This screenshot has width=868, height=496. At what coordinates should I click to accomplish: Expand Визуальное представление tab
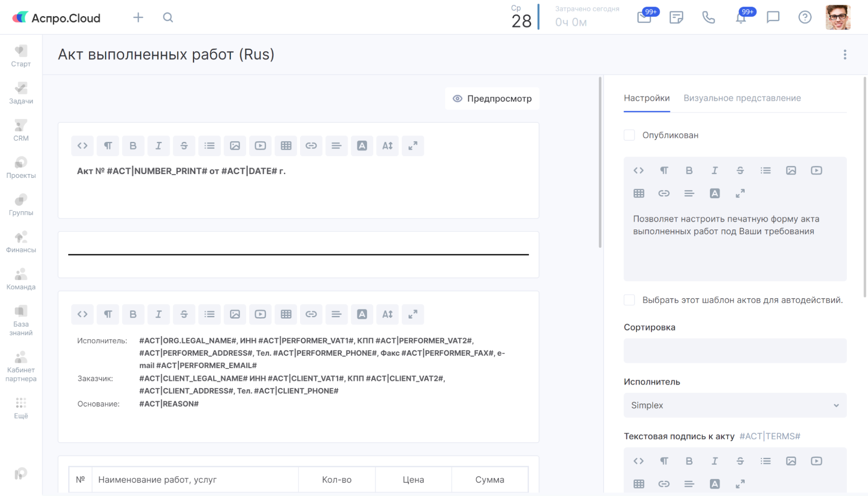742,98
